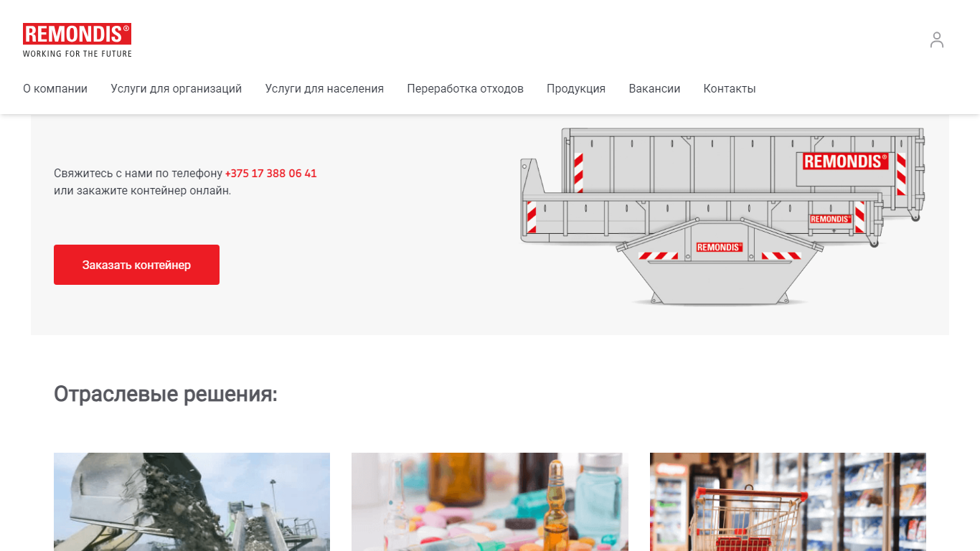
Task: Open the Контакты page
Action: pos(730,89)
